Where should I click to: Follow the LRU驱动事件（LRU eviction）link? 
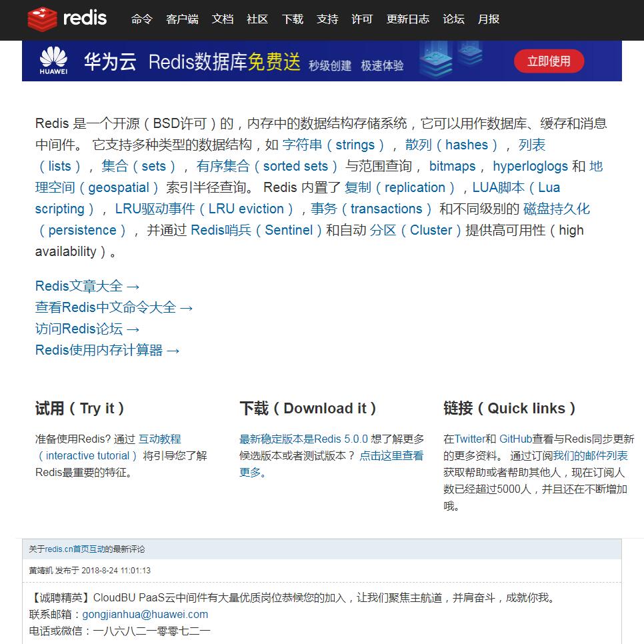[204, 209]
